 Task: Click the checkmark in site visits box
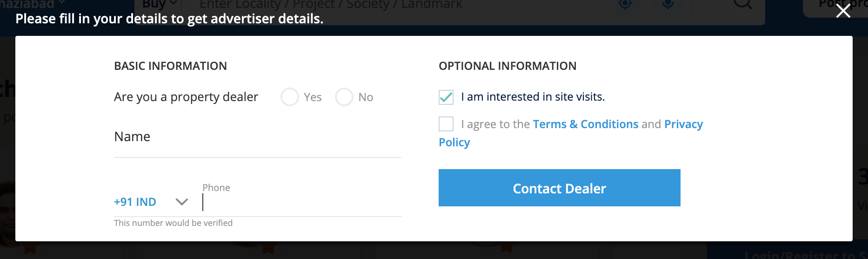point(446,97)
